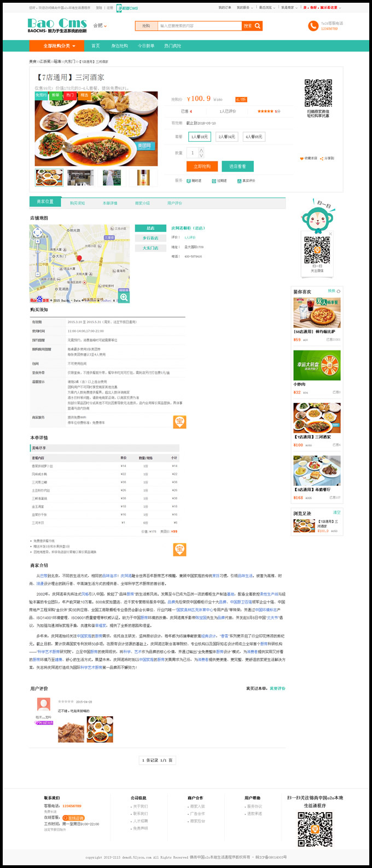Click the 换换 refresh icon in 猜你喜欢
The image size is (372, 868).
pyautogui.click(x=339, y=291)
